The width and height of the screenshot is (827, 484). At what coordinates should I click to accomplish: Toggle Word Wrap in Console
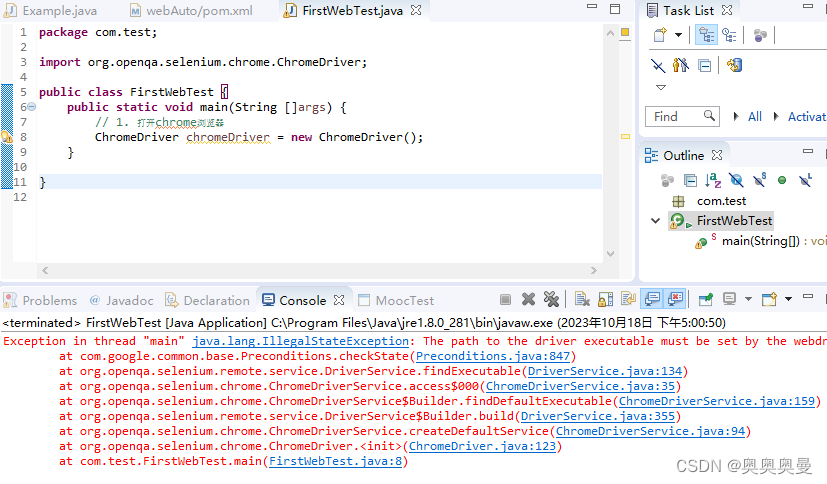click(x=629, y=299)
